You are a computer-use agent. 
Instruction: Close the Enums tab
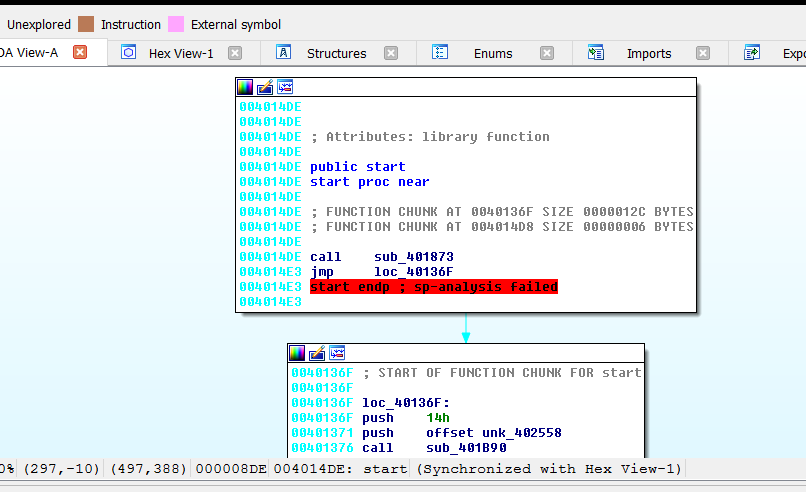[x=547, y=54]
